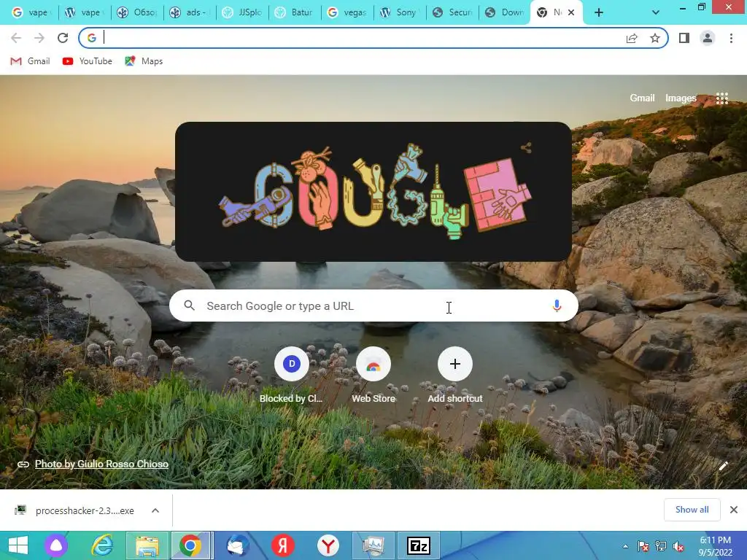Open Photo by Giulio Rosso Chioso link
The height and width of the screenshot is (560, 747).
tap(101, 464)
